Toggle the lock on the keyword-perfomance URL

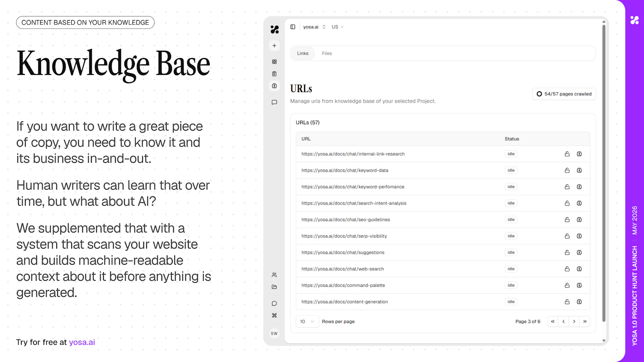[x=567, y=187]
